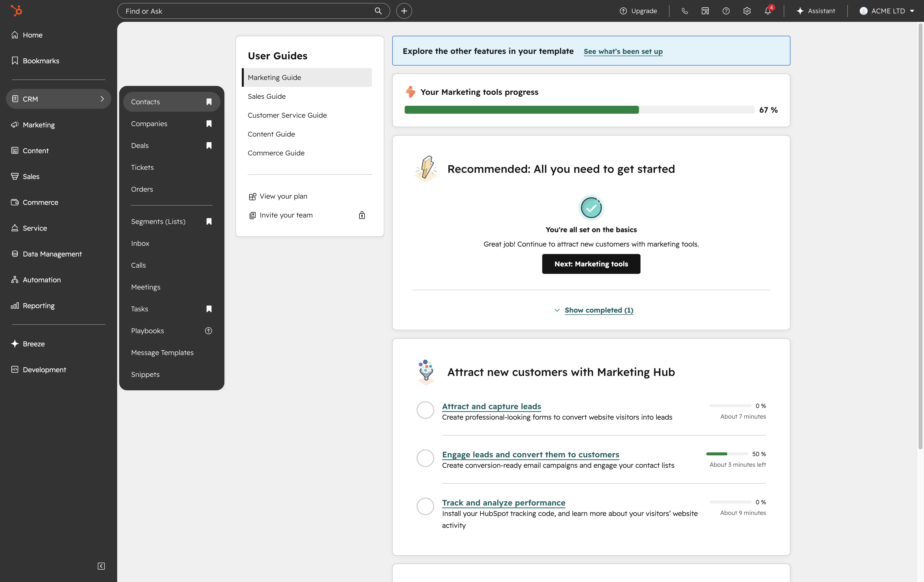Open the calling phone icon
Screen dimensions: 924x582
pos(684,11)
